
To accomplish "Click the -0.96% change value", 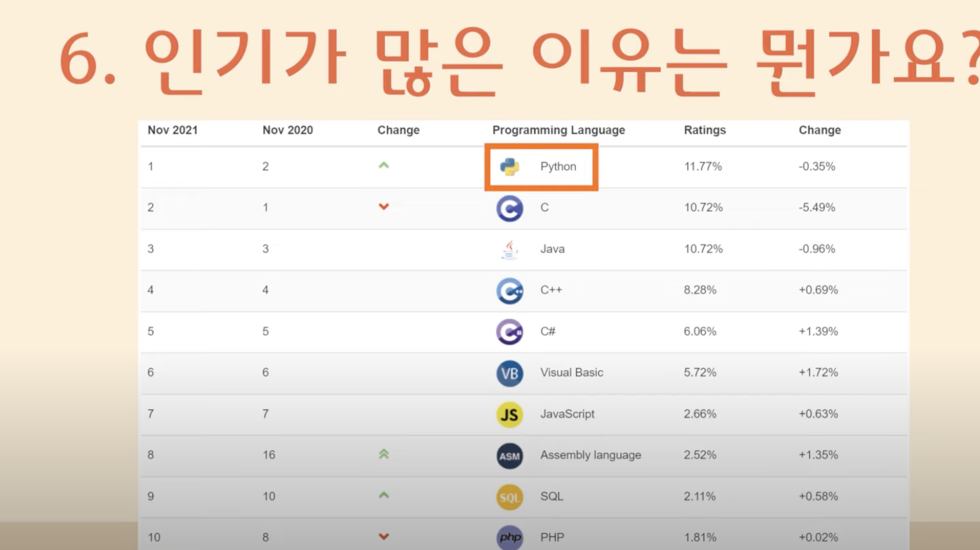I will click(x=817, y=249).
